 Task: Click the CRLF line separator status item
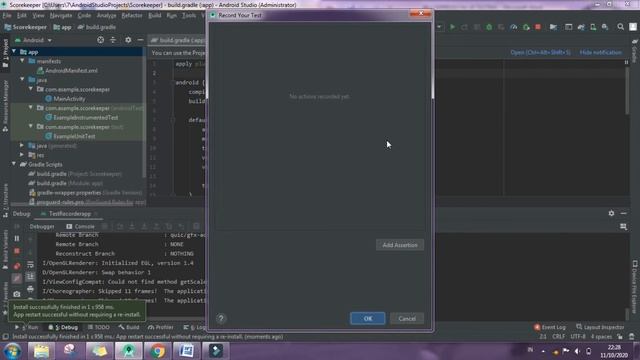(x=558, y=337)
